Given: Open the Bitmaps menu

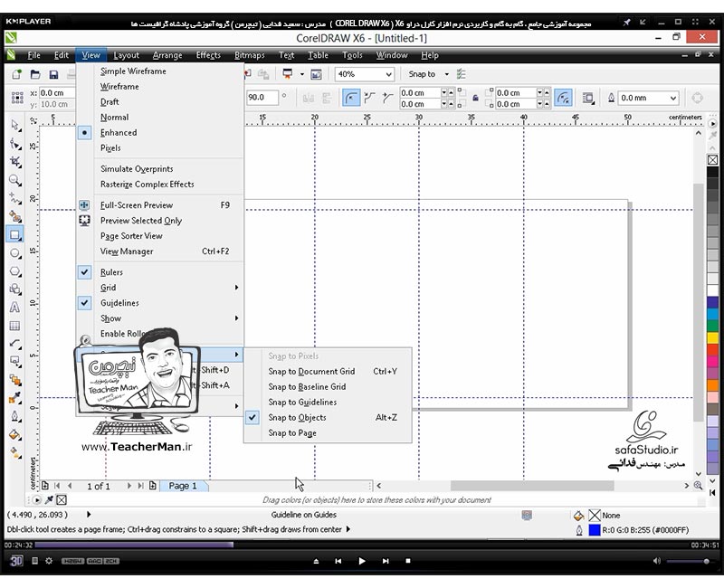Looking at the screenshot, I should (x=250, y=55).
